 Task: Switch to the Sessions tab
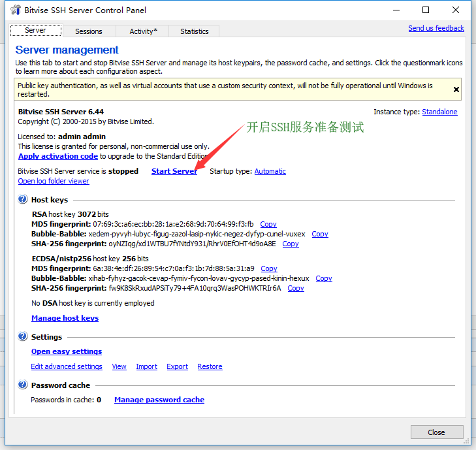pyautogui.click(x=89, y=31)
